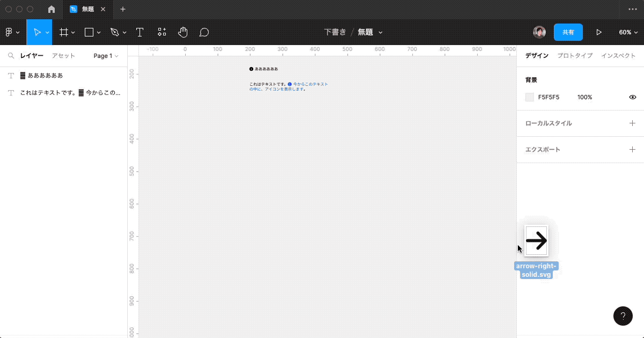Click the F5F5F5 background color swatch
This screenshot has width=644, height=338.
coord(529,97)
